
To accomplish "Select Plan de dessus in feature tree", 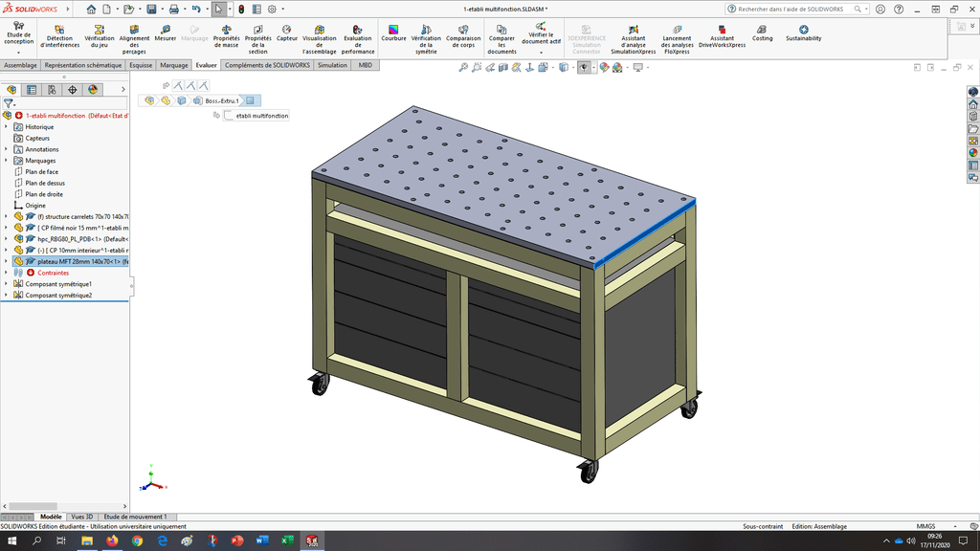I will tap(45, 183).
